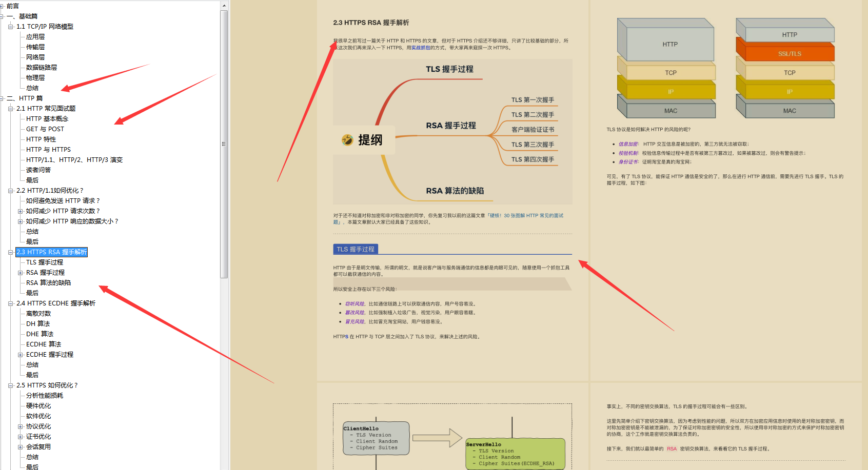Expand 如何减少 HTTP 请求次数 node

click(x=21, y=211)
